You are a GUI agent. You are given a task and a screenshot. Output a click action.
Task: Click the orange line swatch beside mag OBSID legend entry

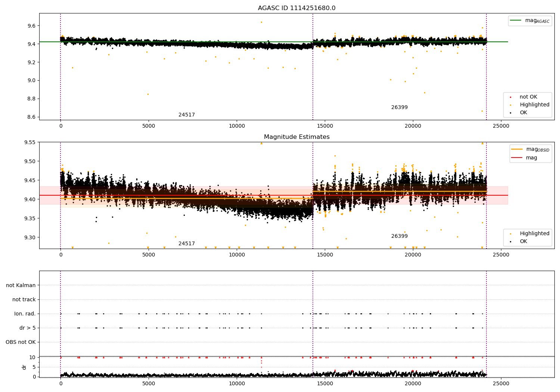[517, 149]
